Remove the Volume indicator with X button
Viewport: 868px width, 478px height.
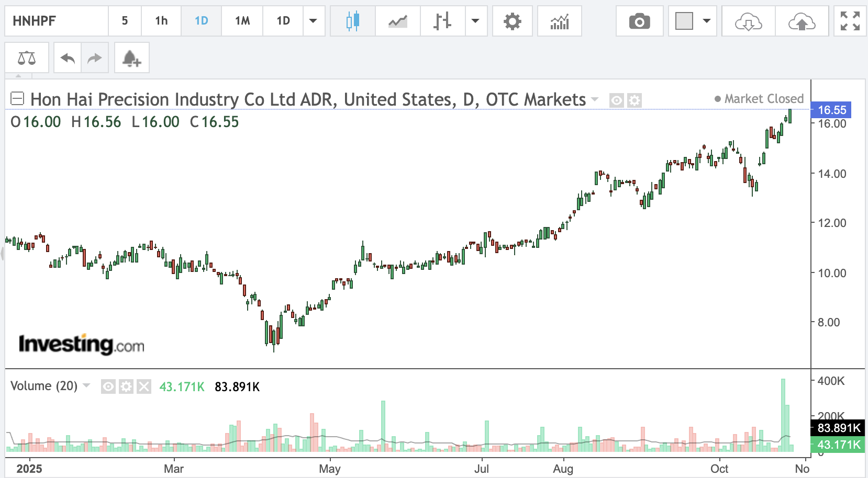[143, 386]
